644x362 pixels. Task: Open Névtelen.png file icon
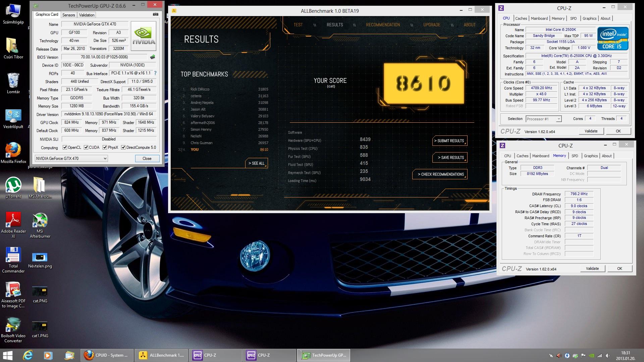pos(40,260)
